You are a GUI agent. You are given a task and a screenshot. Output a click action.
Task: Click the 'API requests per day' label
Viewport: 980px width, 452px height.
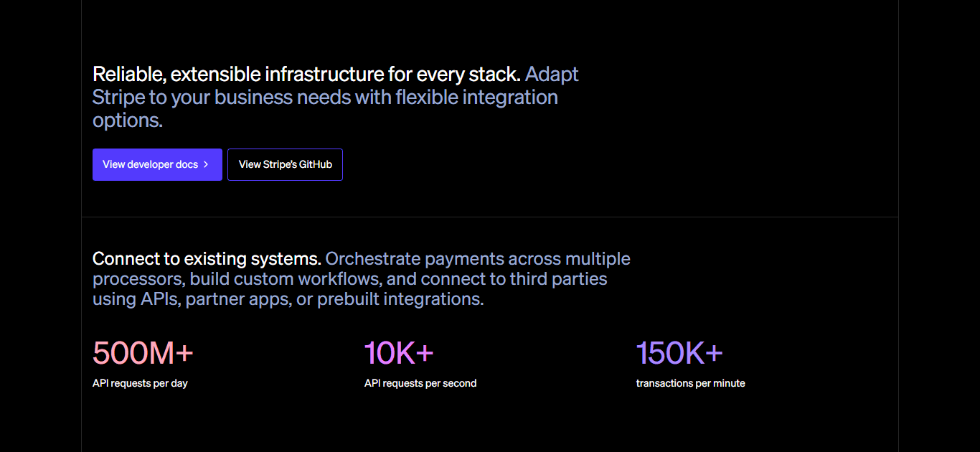[140, 384]
